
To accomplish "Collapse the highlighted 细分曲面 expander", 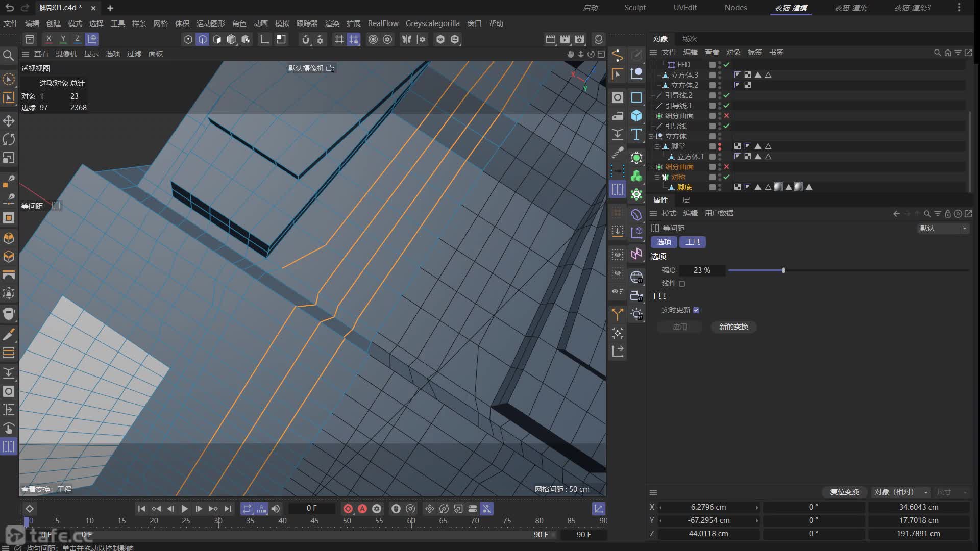I will pos(651,167).
